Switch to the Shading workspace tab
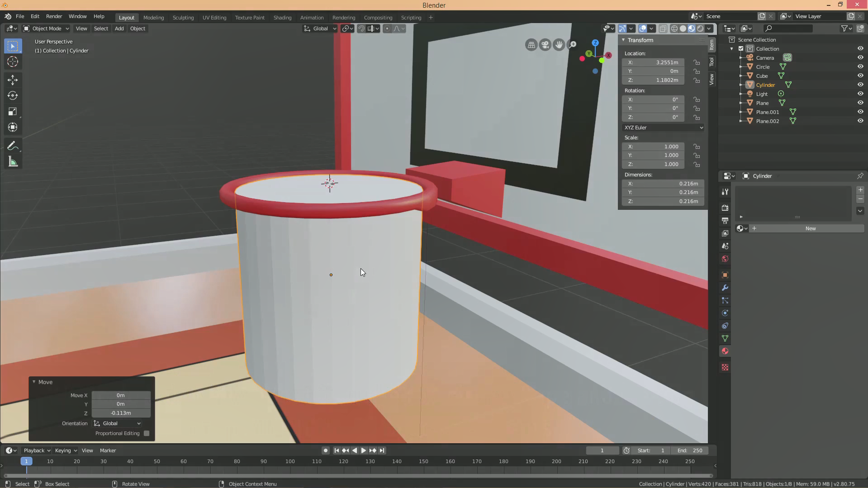 point(282,18)
